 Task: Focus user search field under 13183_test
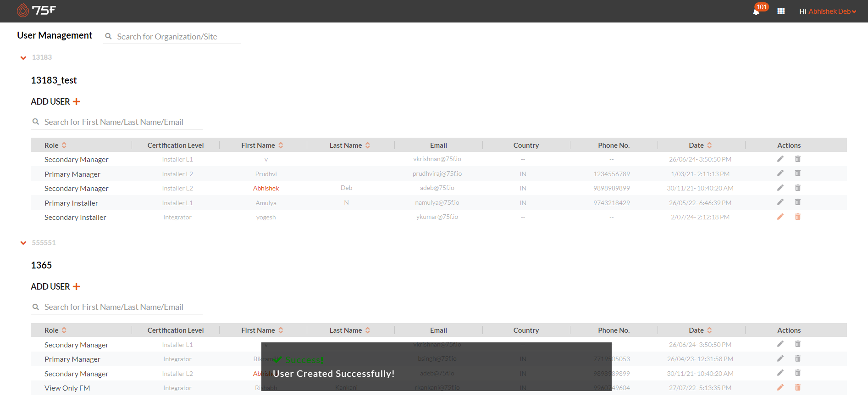click(117, 122)
